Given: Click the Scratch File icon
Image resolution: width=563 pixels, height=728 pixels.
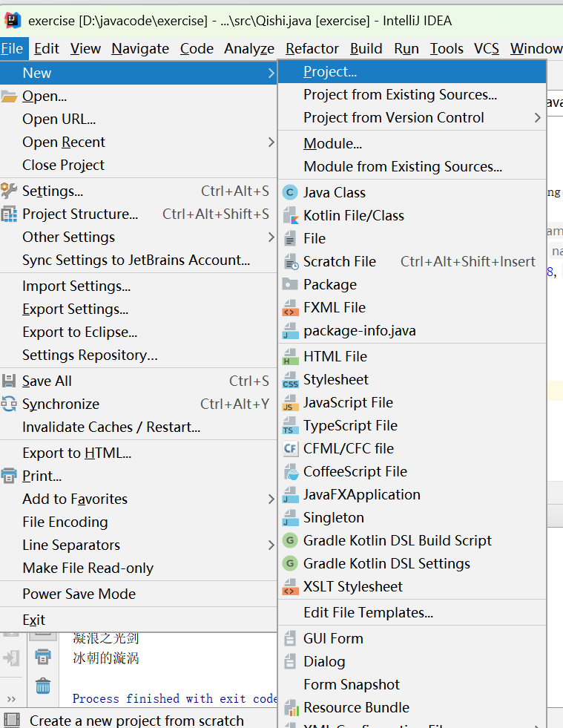Looking at the screenshot, I should [291, 262].
